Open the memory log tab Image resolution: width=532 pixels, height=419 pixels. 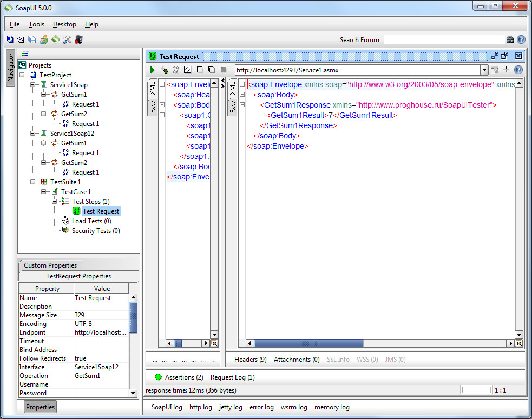(x=332, y=407)
